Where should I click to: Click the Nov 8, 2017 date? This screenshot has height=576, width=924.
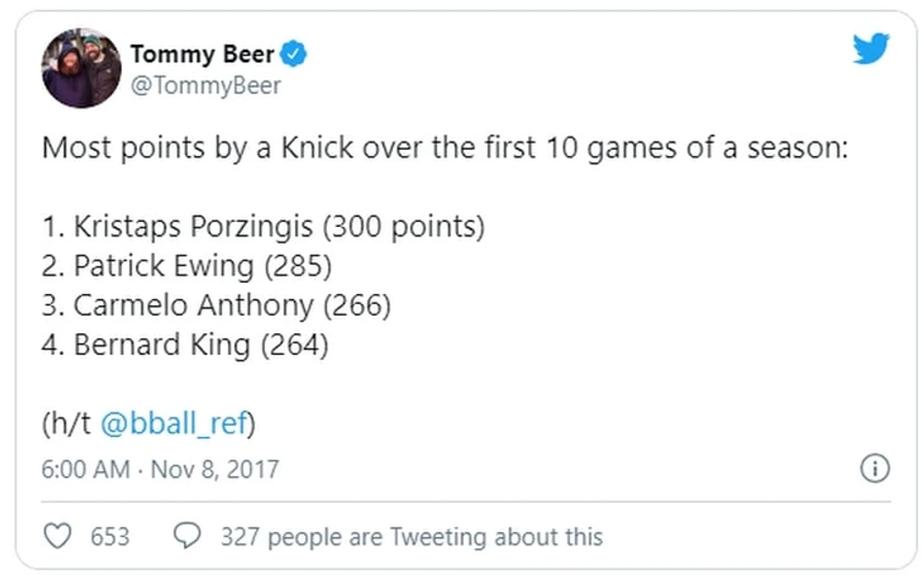coord(215,469)
